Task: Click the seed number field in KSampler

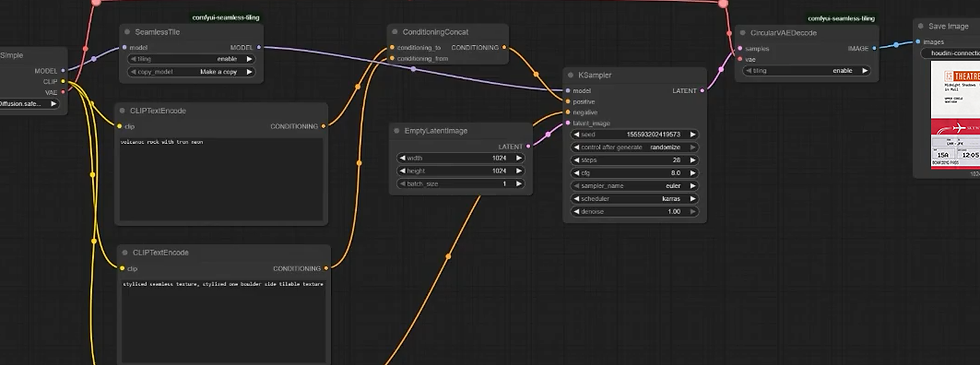Action: point(635,134)
